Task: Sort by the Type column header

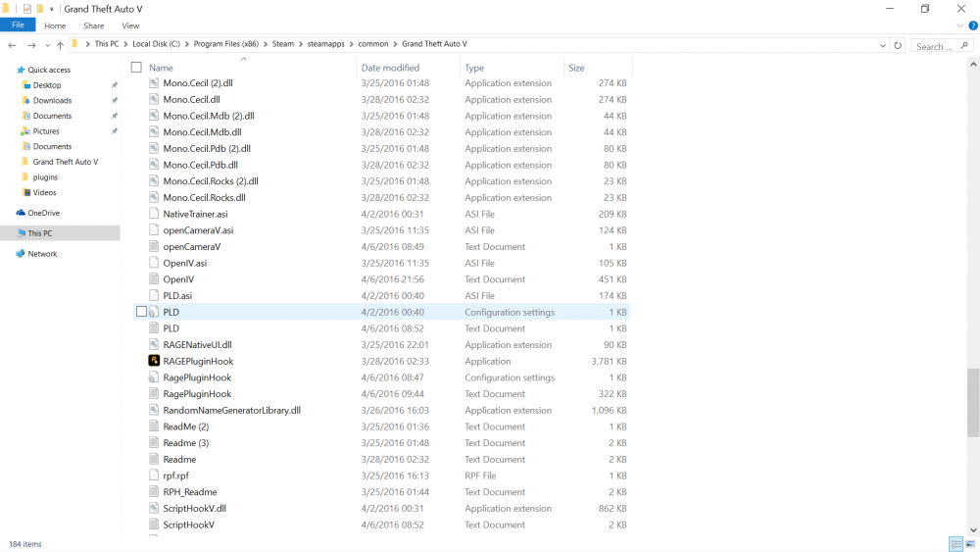Action: click(x=512, y=68)
